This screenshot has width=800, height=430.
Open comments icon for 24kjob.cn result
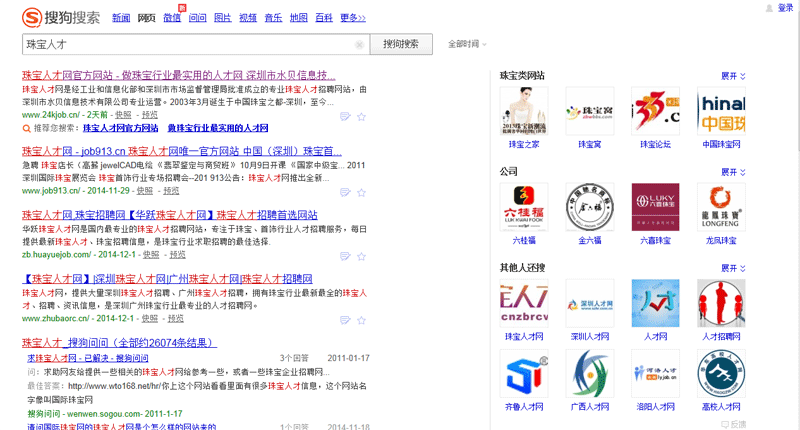345,117
